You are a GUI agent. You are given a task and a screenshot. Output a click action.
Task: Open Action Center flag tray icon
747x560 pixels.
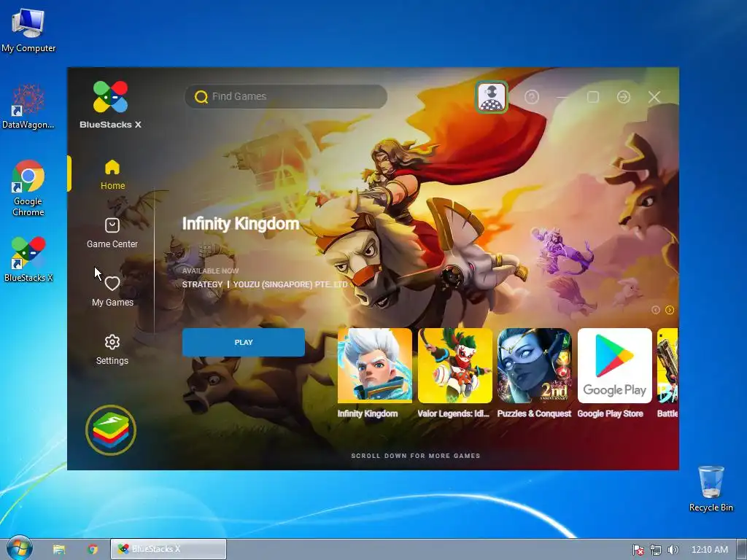point(638,550)
